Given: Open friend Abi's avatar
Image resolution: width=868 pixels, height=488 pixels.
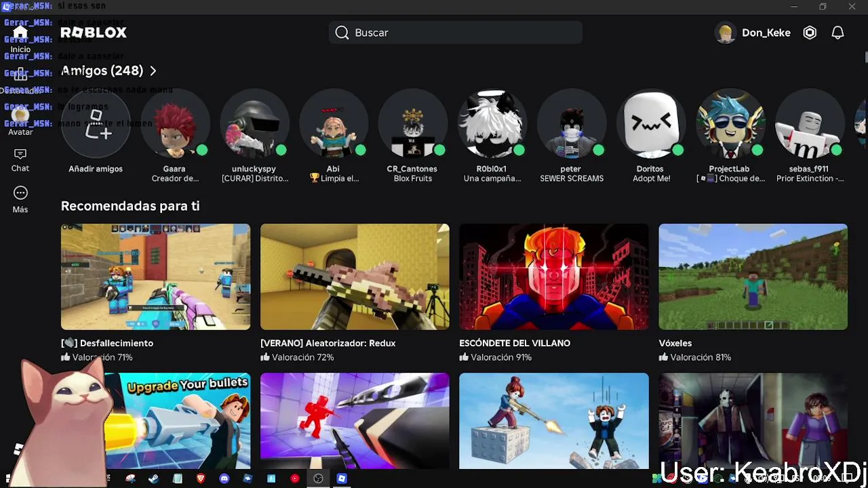Looking at the screenshot, I should pyautogui.click(x=334, y=125).
